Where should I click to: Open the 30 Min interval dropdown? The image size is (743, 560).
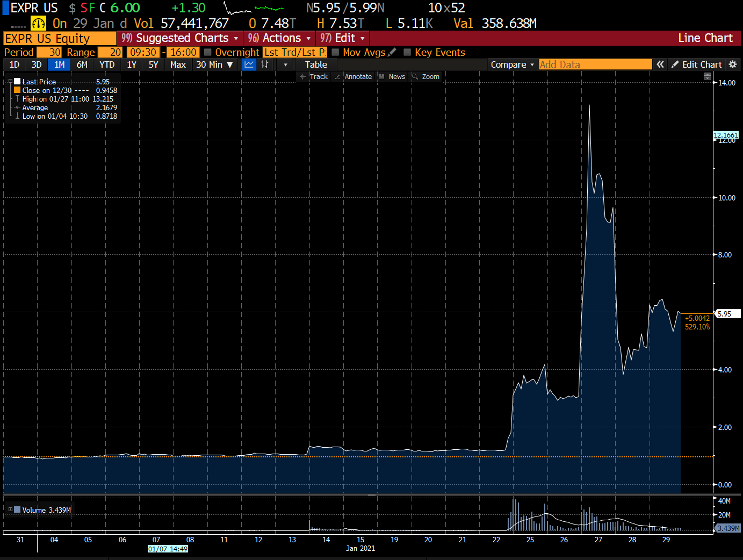click(214, 64)
